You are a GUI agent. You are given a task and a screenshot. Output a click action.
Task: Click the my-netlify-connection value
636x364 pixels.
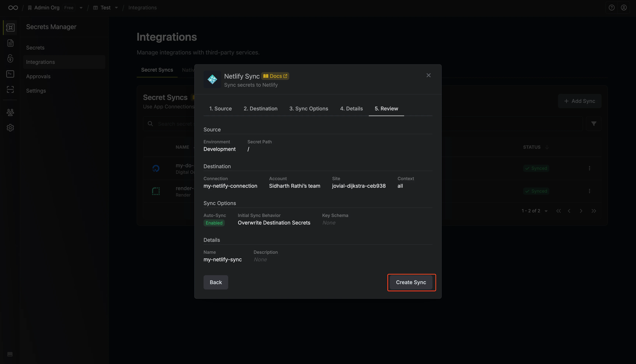(230, 186)
